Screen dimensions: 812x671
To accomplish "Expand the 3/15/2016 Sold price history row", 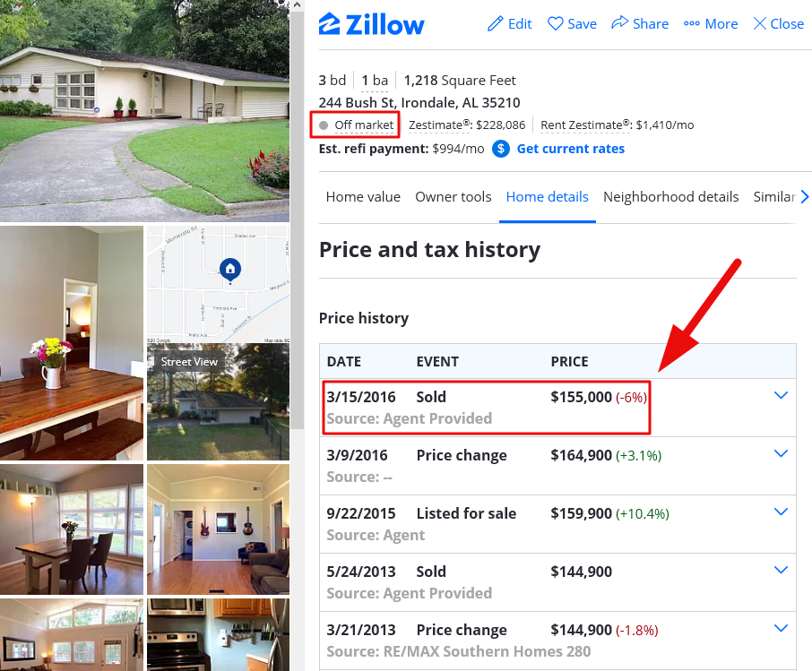I will pyautogui.click(x=781, y=394).
